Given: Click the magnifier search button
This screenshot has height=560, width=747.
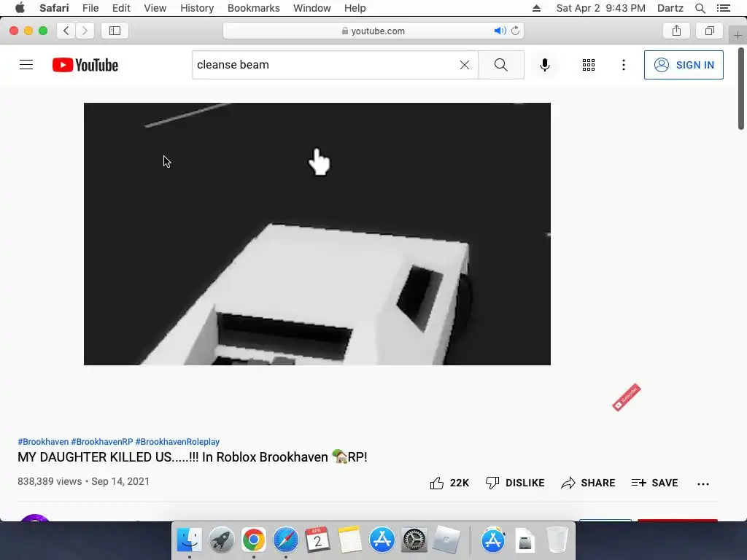Looking at the screenshot, I should pos(500,65).
